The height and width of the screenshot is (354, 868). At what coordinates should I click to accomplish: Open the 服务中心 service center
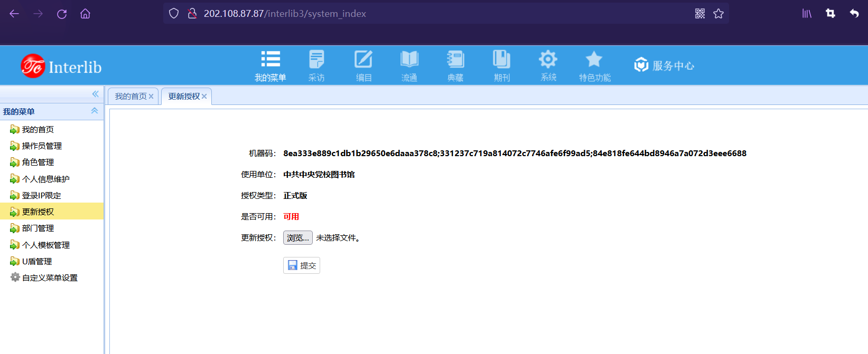point(664,65)
